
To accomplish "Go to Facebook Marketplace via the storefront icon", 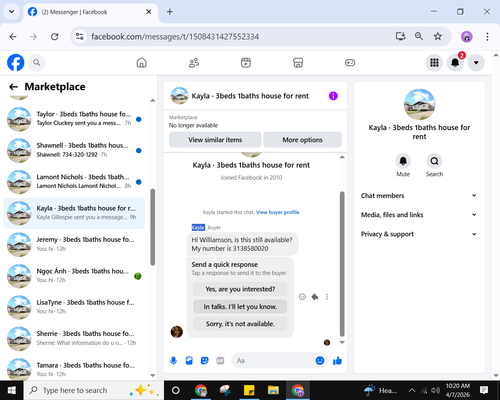I will coord(298,62).
